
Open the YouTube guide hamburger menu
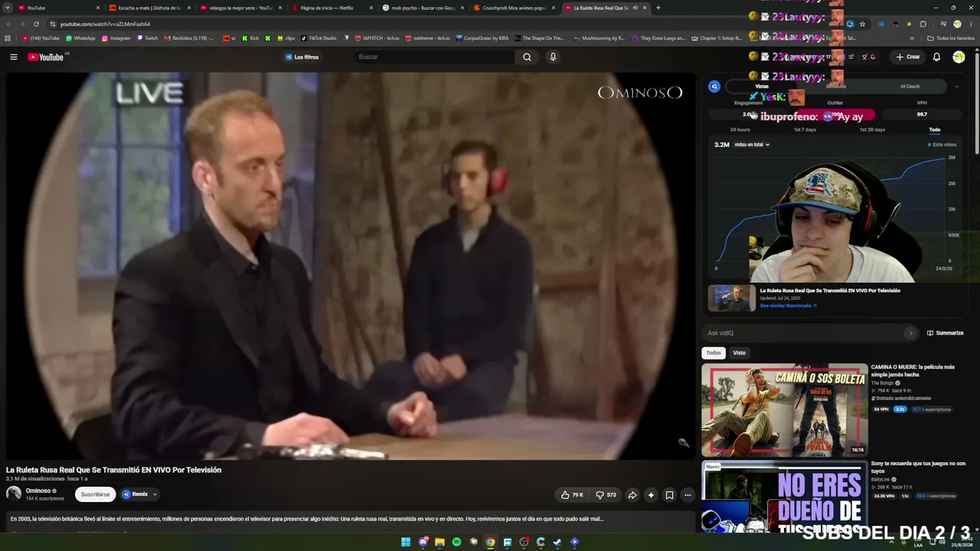(14, 57)
